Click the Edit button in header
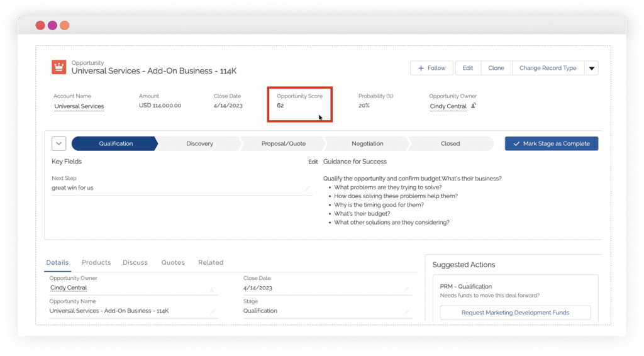This screenshot has height=356, width=644. (x=468, y=68)
